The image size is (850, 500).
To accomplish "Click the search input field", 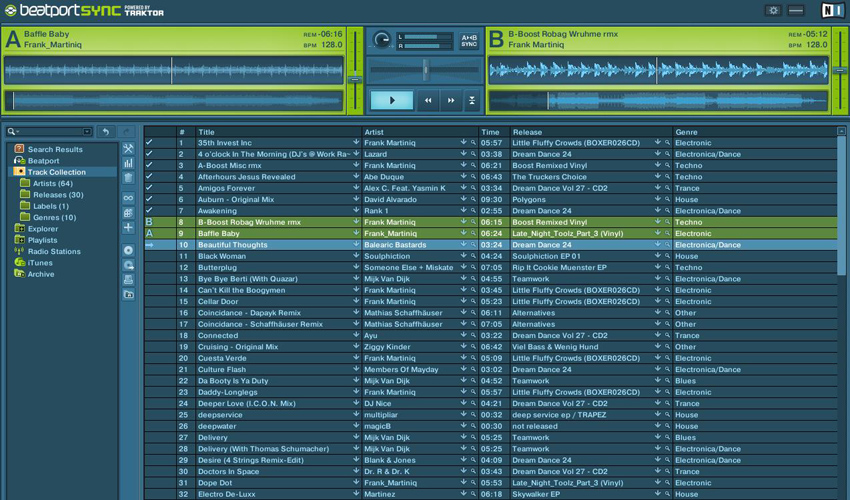I will tap(51, 132).
